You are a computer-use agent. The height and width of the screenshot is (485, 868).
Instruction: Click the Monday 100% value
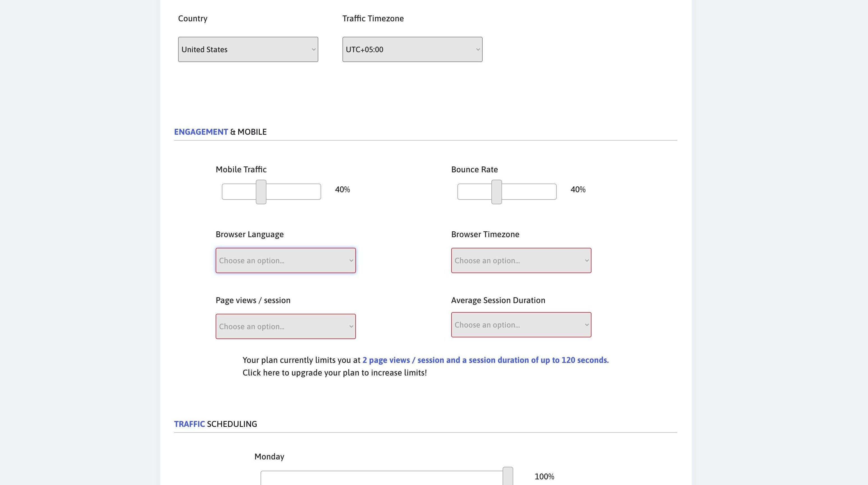point(544,477)
